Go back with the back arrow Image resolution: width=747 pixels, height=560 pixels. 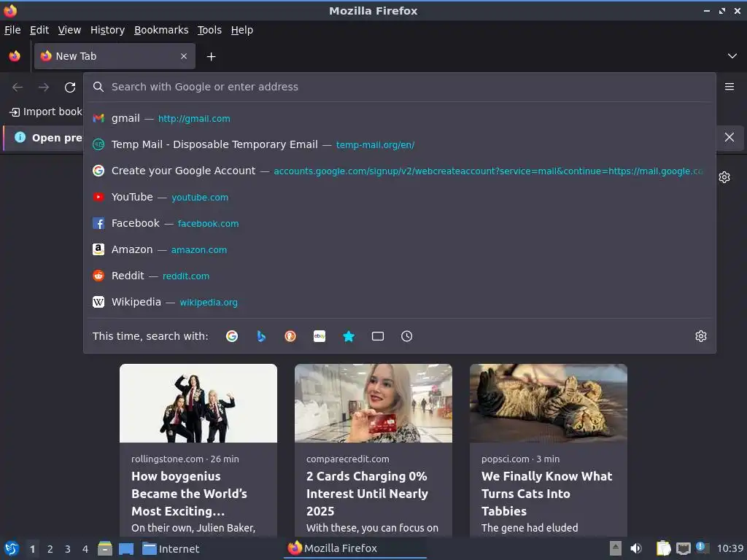pos(18,87)
